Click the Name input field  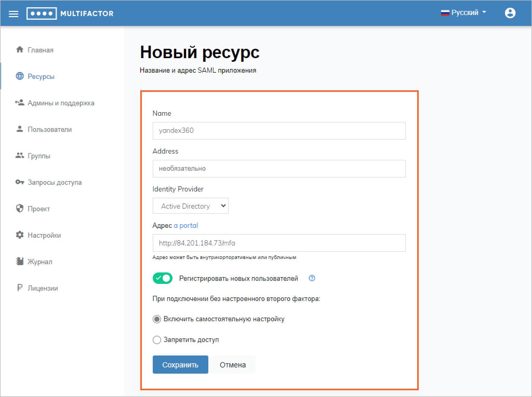pyautogui.click(x=279, y=131)
